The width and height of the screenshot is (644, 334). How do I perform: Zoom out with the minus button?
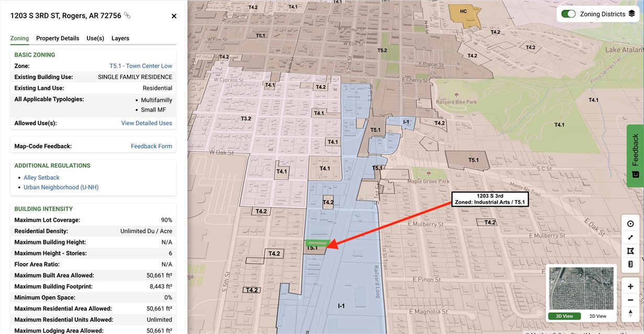tap(630, 300)
